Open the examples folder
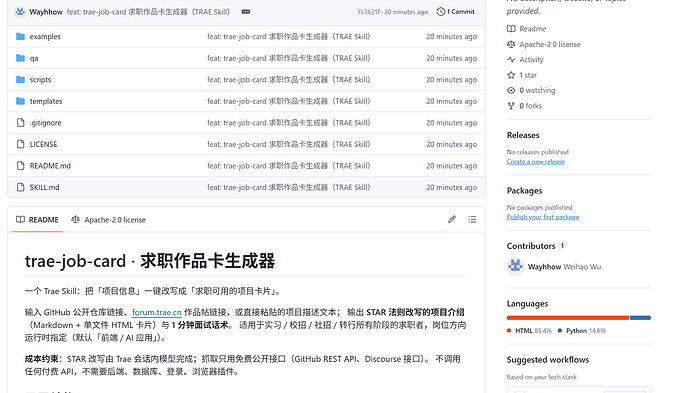Screen dimensions: 690x393 (45, 37)
